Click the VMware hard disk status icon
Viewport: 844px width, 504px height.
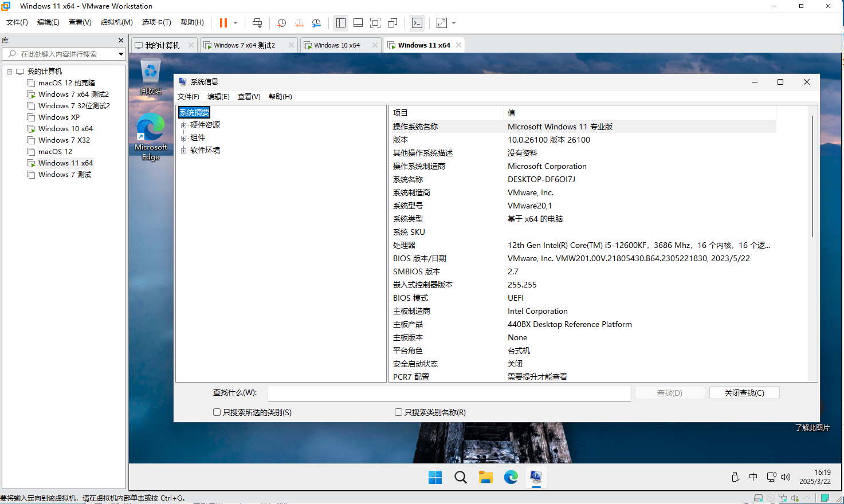759,498
